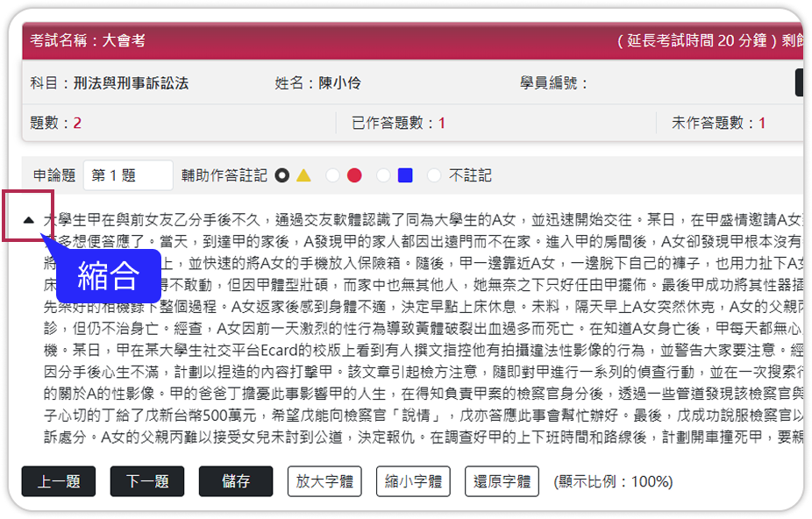The width and height of the screenshot is (812, 519).
Task: Click the 顯示比例 100% display ratio indicator
Action: 612,481
